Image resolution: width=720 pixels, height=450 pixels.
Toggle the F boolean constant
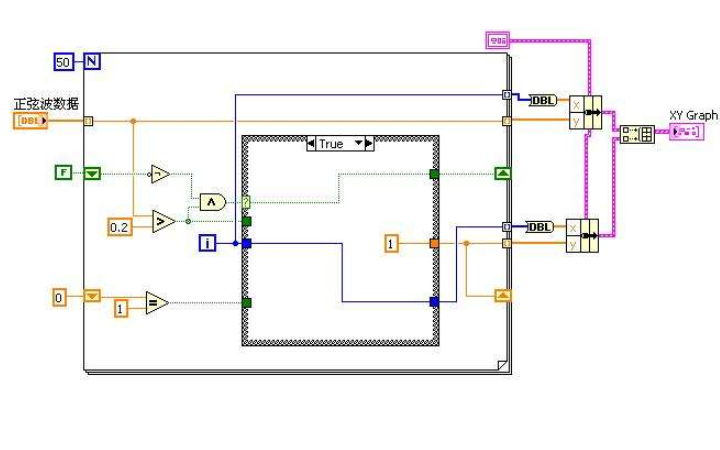64,173
